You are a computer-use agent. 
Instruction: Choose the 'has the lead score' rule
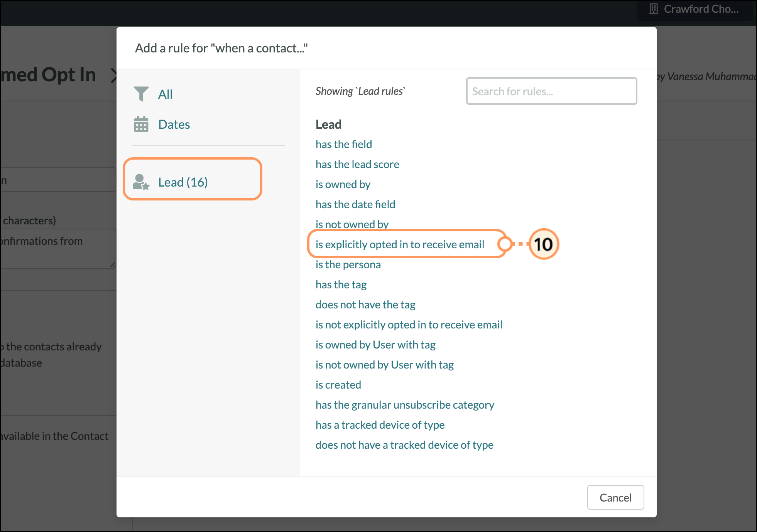click(357, 164)
